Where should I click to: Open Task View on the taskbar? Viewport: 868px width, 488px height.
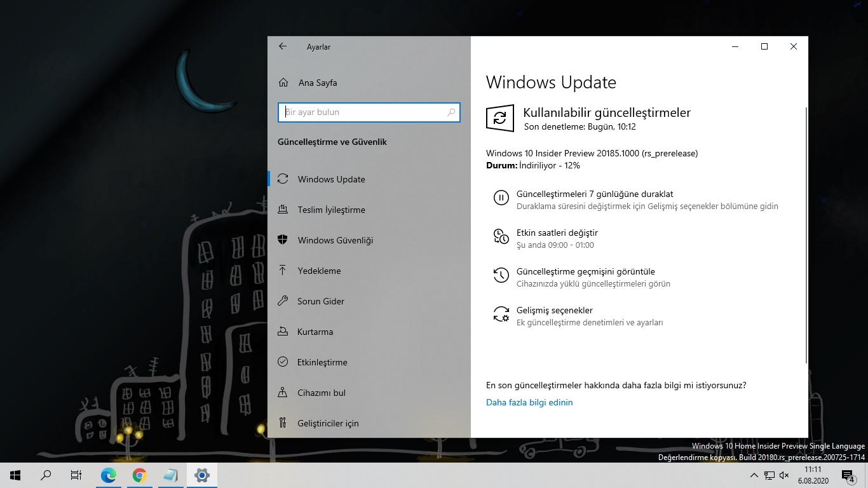(76, 475)
